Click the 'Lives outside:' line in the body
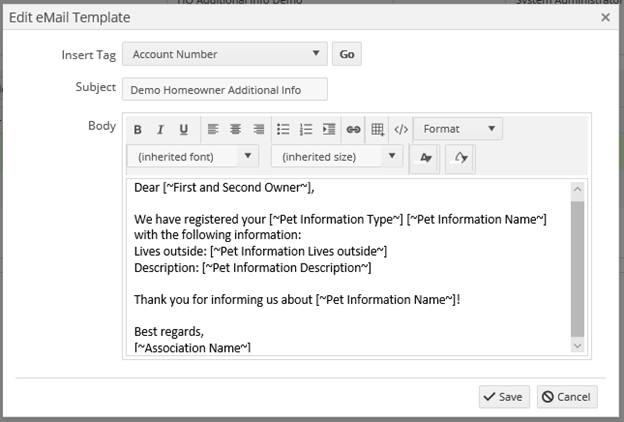 (x=261, y=251)
